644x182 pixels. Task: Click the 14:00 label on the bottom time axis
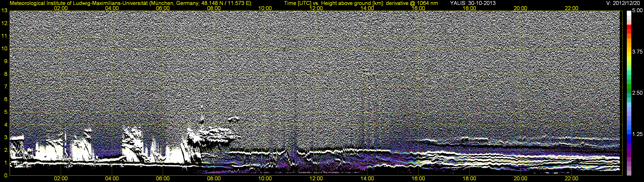coord(367,179)
